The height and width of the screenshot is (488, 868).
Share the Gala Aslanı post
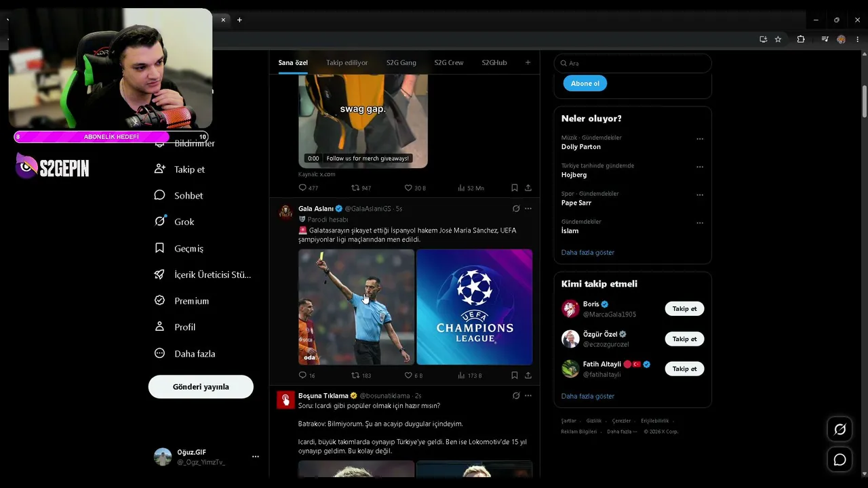point(528,375)
